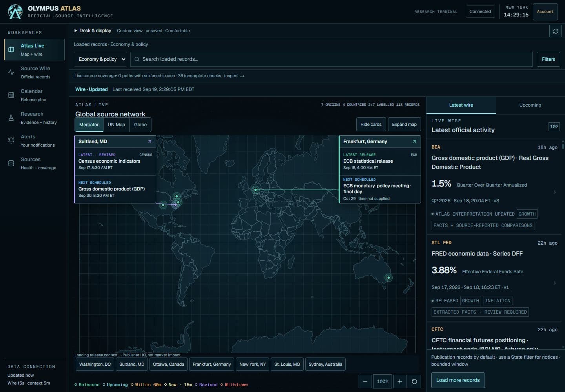Image resolution: width=565 pixels, height=392 pixels.
Task: Follow the inspect link in coverage bar
Action: [x=234, y=76]
